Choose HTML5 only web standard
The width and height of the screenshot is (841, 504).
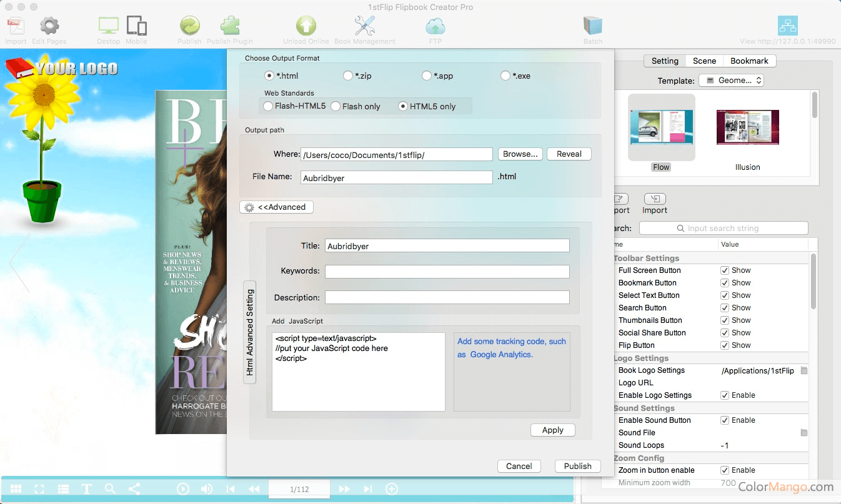pos(403,106)
